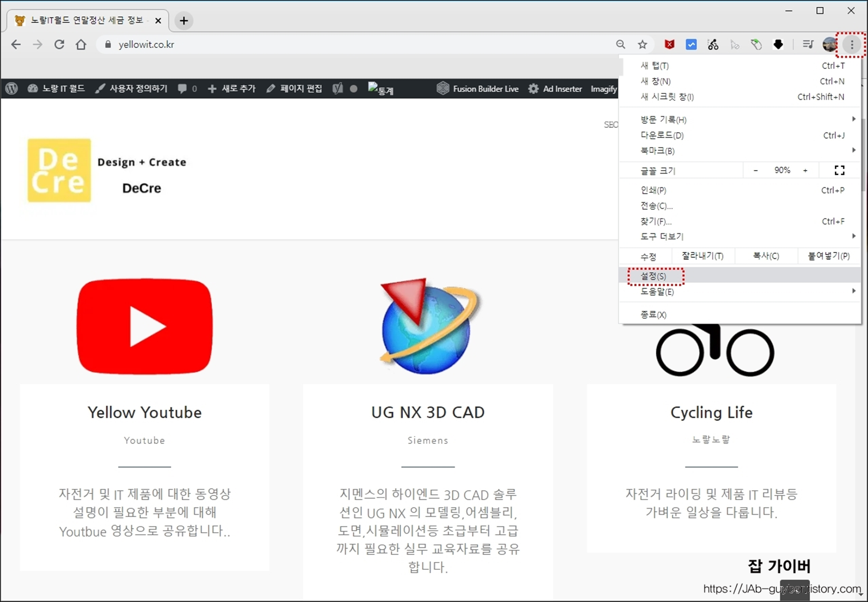Click the forward navigation arrow
868x602 pixels.
click(x=37, y=45)
